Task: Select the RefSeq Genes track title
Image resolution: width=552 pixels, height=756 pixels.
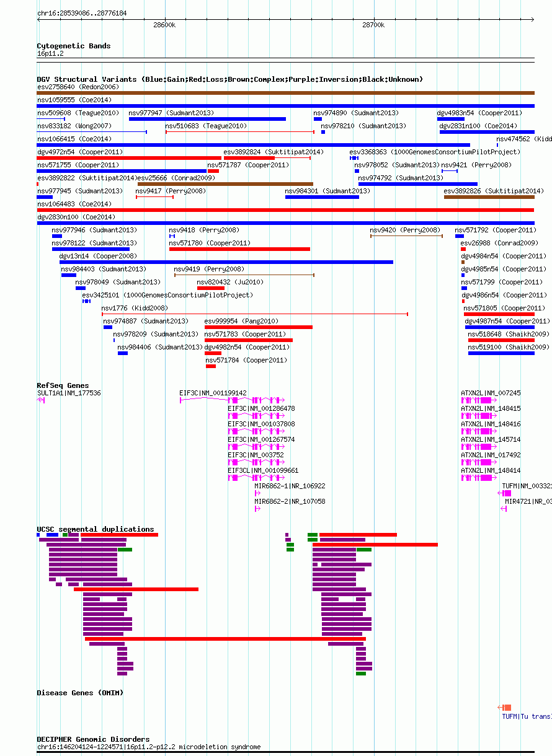Action: (63, 385)
